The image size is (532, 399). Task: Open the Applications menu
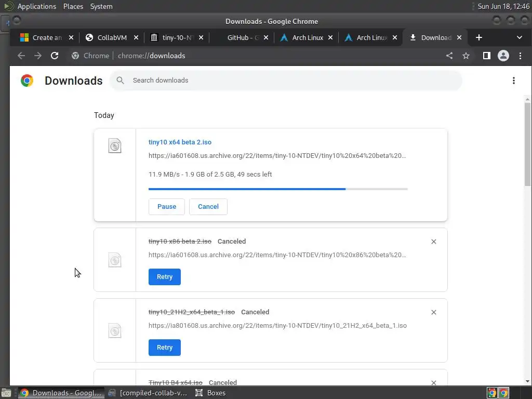click(37, 6)
